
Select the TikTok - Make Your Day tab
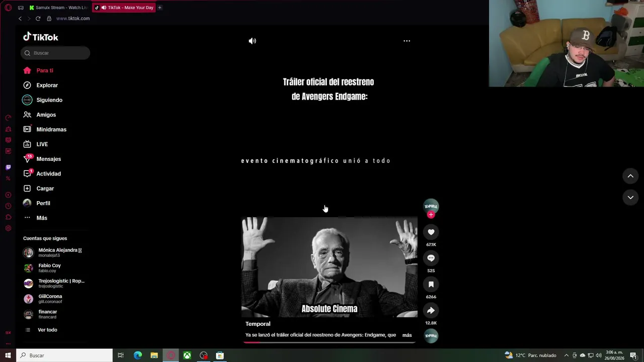point(124,8)
